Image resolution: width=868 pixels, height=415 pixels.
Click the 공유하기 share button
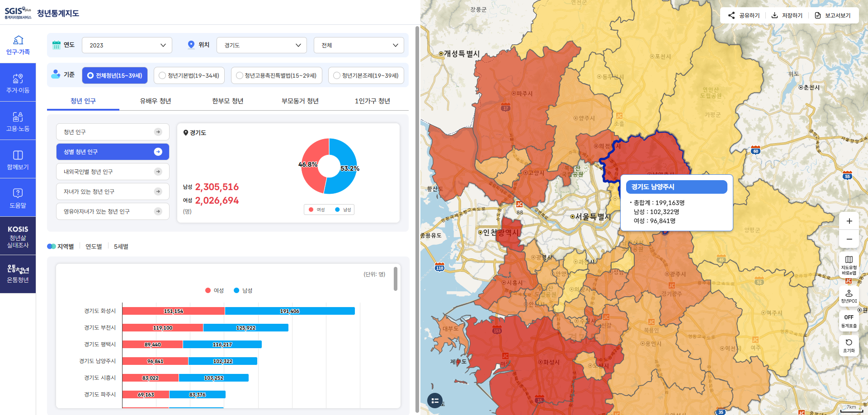click(x=744, y=15)
